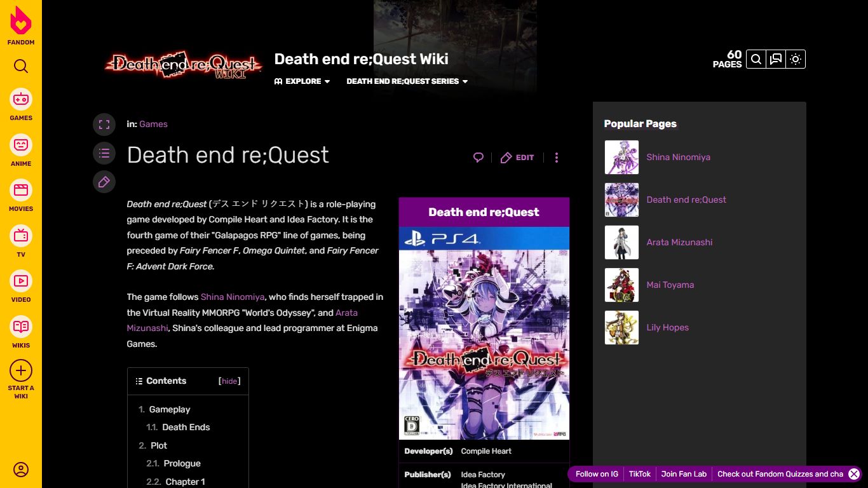
Task: Open the wiki Discuss speech-bubble icon
Action: click(776, 59)
